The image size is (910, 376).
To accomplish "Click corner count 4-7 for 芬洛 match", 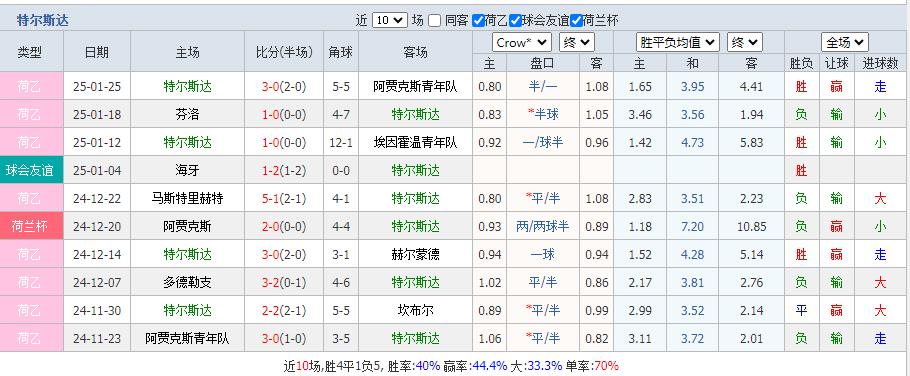I will [x=341, y=114].
